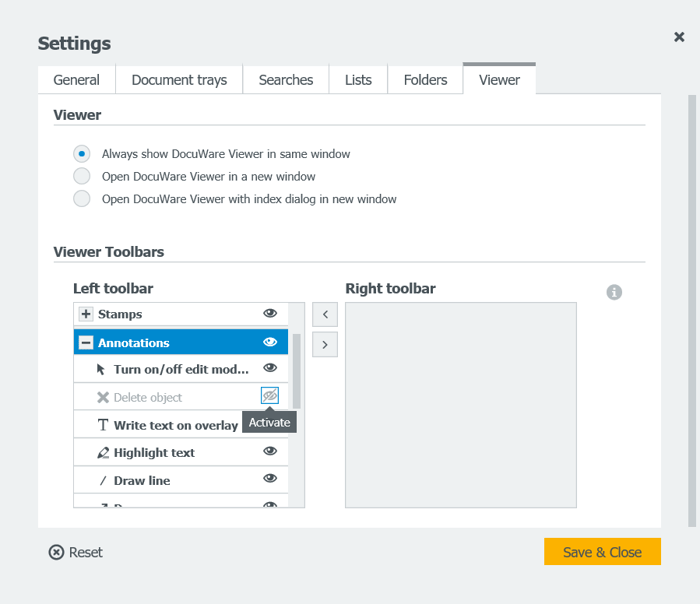Click the info icon beside Right toolbar

click(x=614, y=292)
